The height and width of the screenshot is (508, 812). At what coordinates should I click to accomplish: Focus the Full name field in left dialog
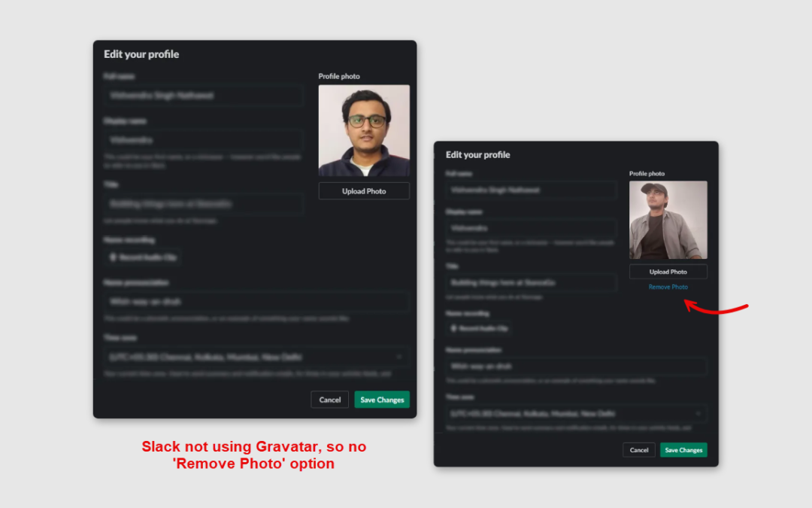pyautogui.click(x=203, y=96)
